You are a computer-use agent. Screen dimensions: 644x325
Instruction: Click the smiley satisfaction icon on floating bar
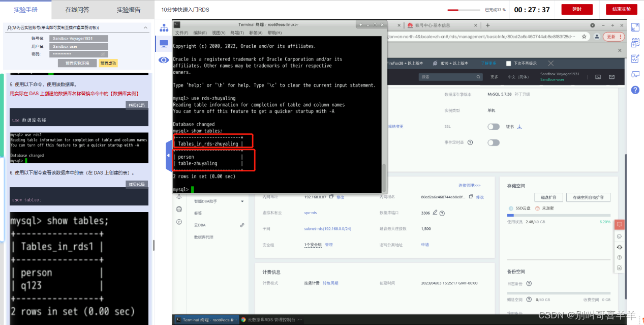tap(619, 236)
